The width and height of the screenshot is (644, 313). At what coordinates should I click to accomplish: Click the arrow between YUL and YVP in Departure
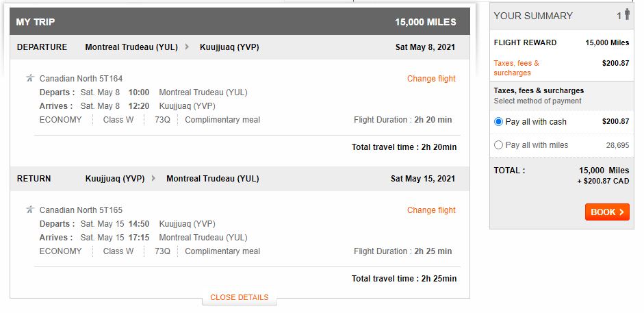point(187,47)
